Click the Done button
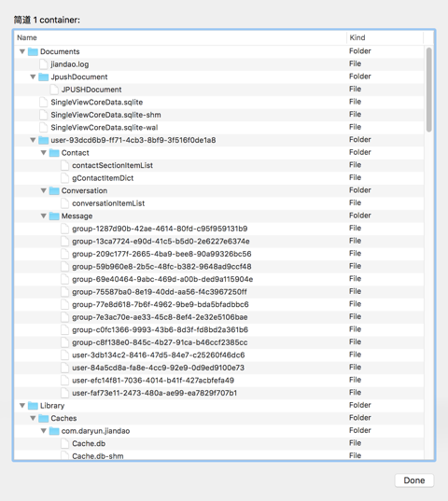448x501 pixels. [414, 480]
